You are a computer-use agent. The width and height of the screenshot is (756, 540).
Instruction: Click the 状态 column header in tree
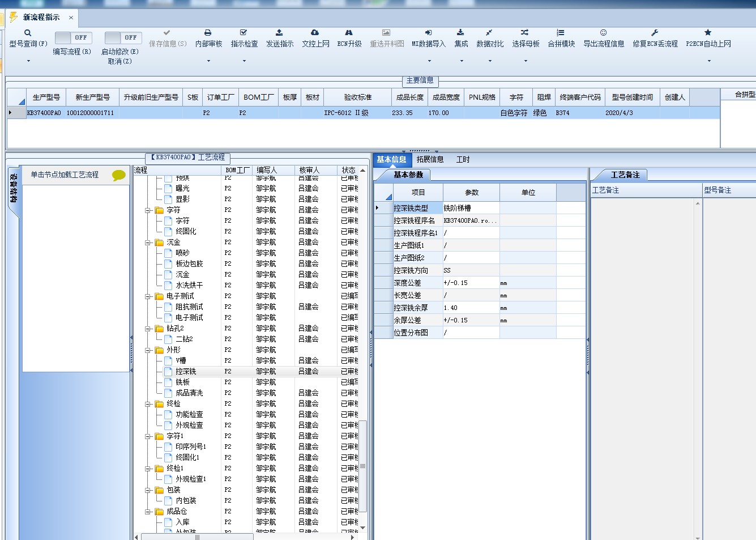[349, 170]
